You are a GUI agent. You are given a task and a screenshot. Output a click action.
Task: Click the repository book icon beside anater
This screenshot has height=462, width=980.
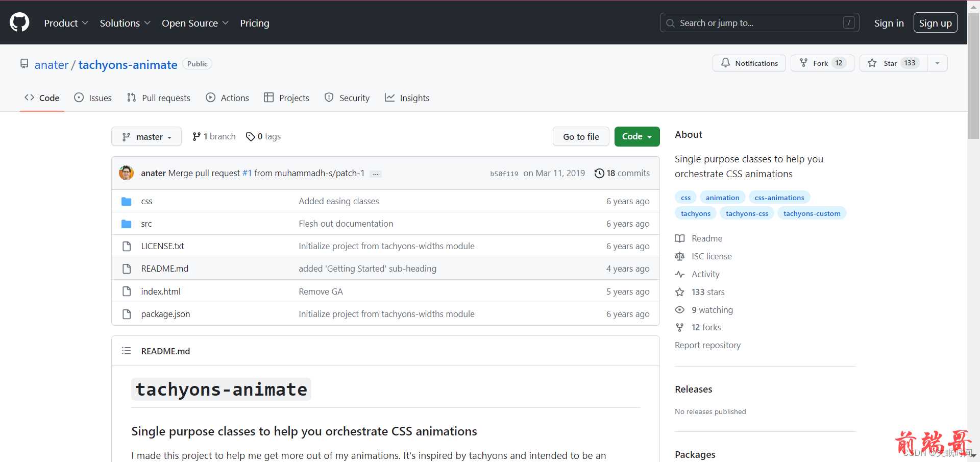[24, 64]
